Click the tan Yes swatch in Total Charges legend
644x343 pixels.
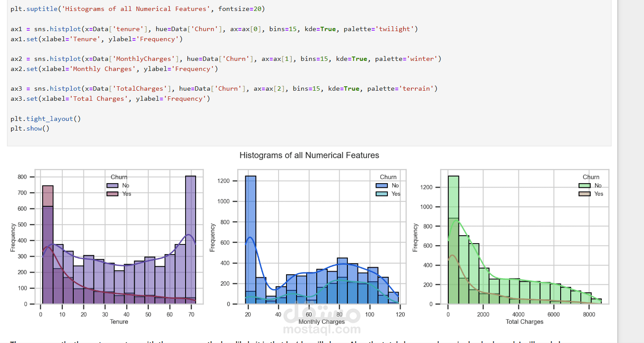pos(584,194)
